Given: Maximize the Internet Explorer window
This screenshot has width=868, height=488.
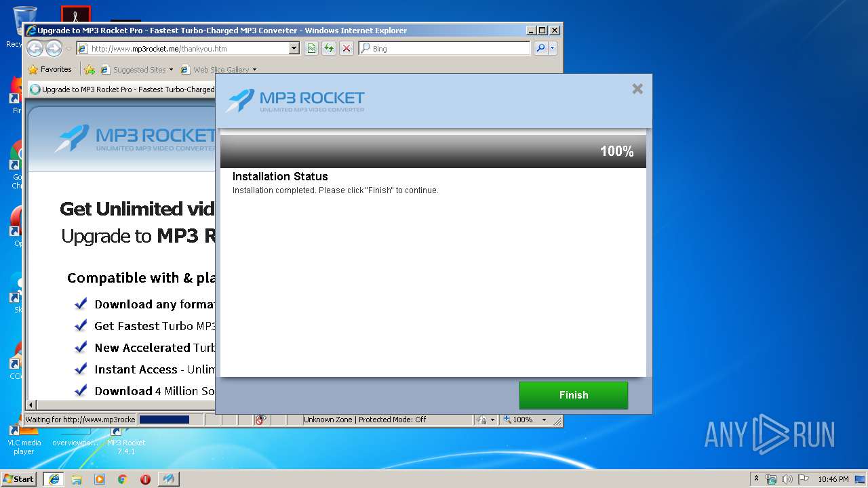Looking at the screenshot, I should 542,30.
